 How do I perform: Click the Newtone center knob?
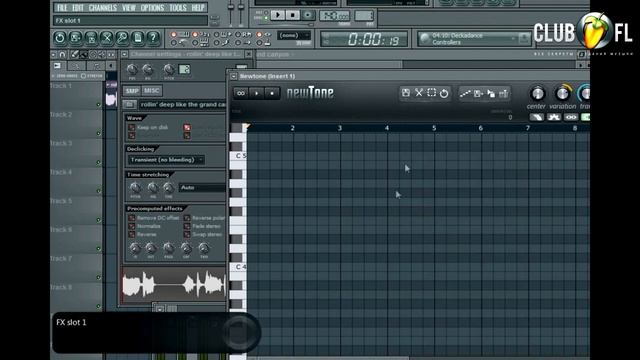[537, 93]
